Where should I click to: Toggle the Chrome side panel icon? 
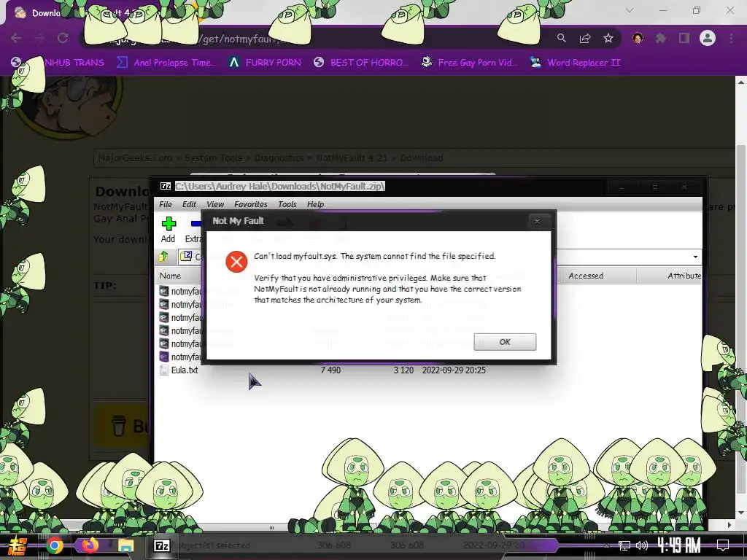[x=684, y=38]
